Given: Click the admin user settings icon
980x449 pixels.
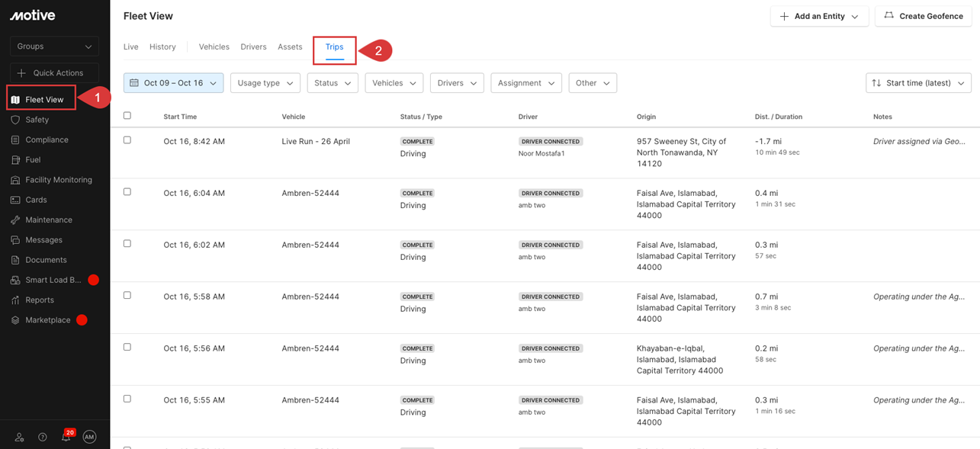Looking at the screenshot, I should pos(20,437).
